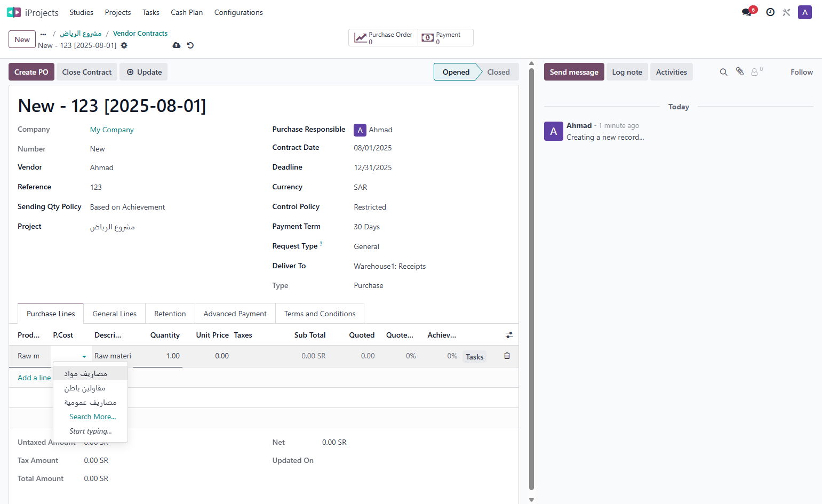The image size is (822, 504).
Task: Attach files using the paperclip icon
Action: coord(740,71)
